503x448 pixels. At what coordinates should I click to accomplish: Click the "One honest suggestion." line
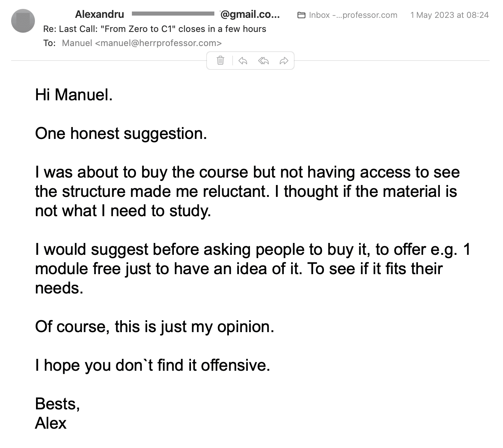pos(121,133)
